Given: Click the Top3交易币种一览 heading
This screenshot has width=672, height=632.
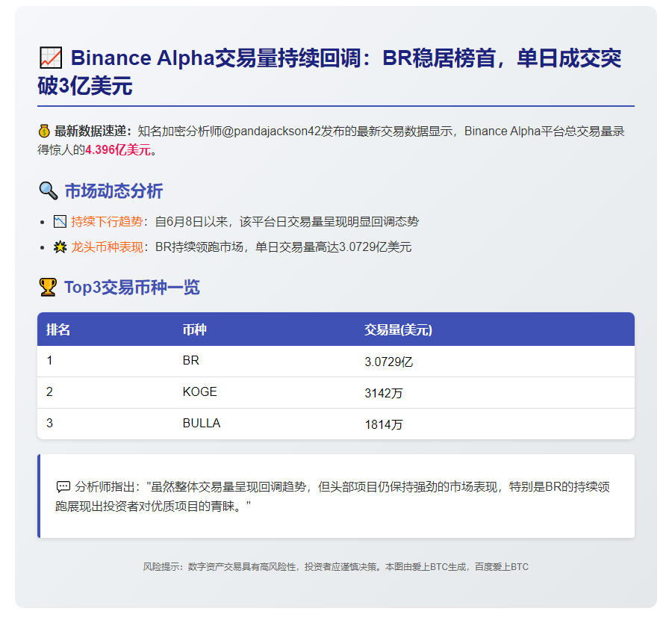Looking at the screenshot, I should 132,288.
